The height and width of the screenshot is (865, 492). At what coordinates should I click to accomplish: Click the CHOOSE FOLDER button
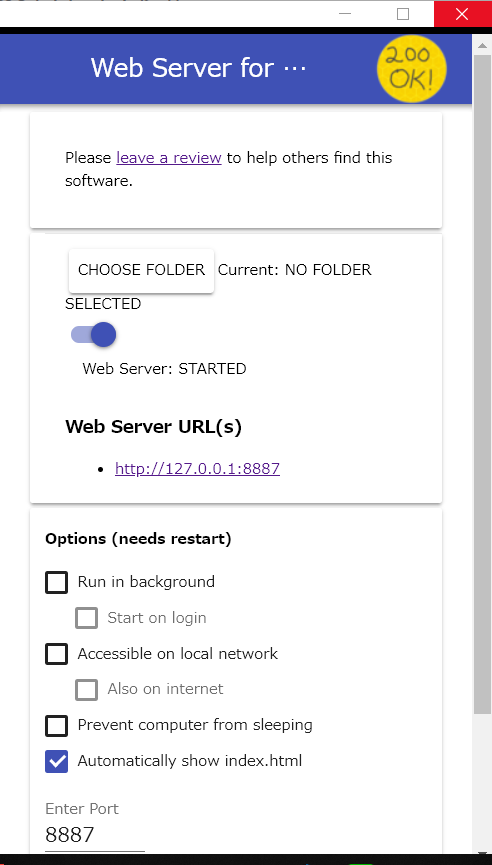pyautogui.click(x=141, y=270)
